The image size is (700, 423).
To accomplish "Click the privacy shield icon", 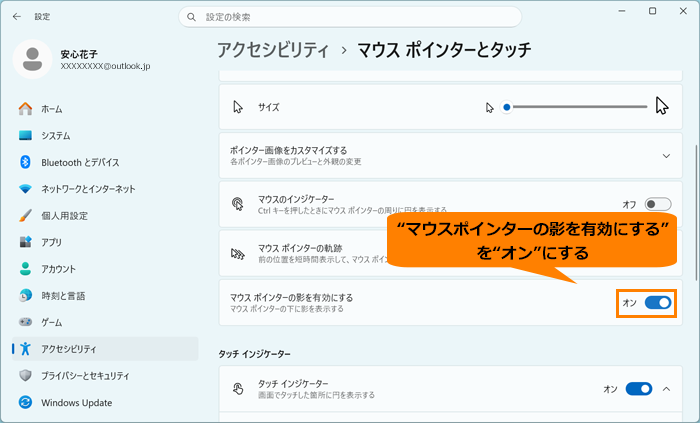I will [x=25, y=375].
